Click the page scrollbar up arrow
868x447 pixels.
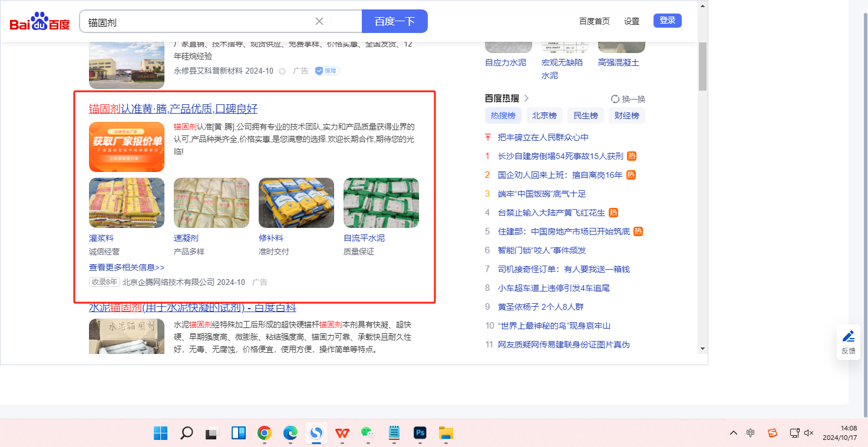point(702,5)
